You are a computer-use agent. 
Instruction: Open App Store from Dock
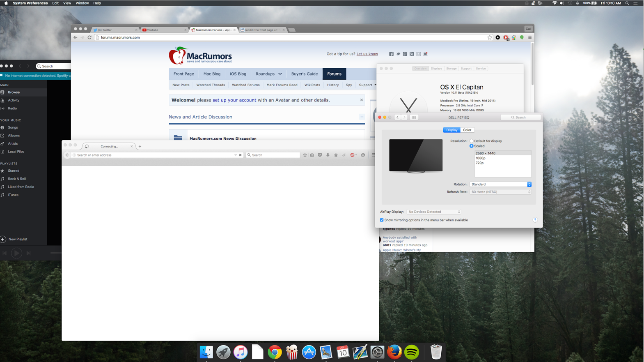pos(309,352)
